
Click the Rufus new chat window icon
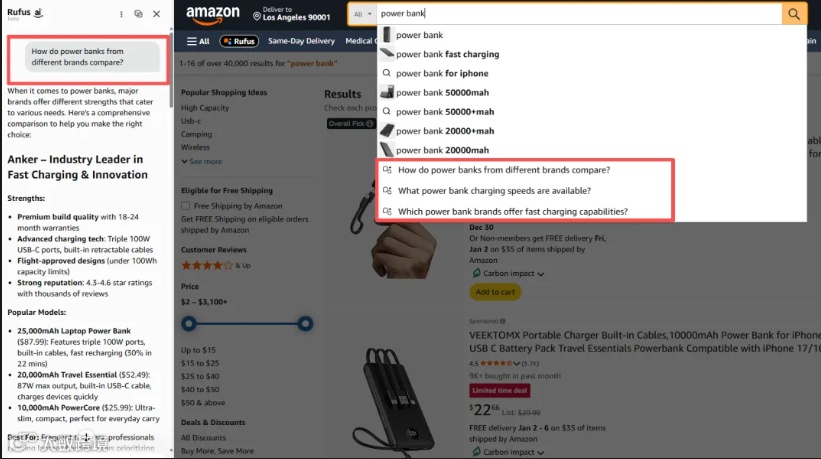(138, 14)
